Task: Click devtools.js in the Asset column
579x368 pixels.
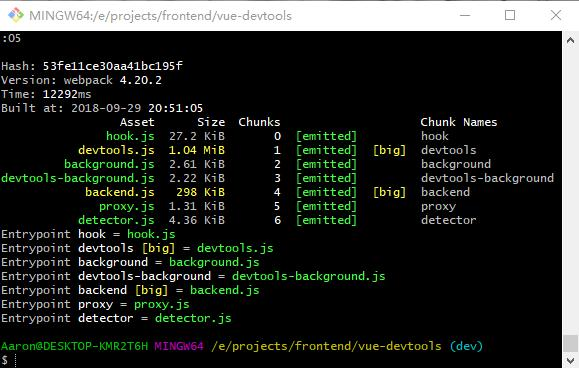Action: point(116,150)
